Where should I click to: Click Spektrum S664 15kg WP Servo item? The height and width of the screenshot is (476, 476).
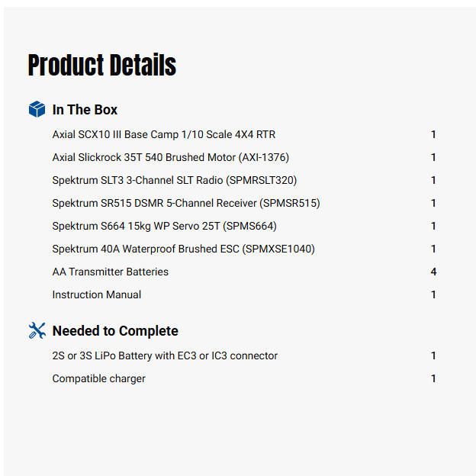click(x=164, y=227)
